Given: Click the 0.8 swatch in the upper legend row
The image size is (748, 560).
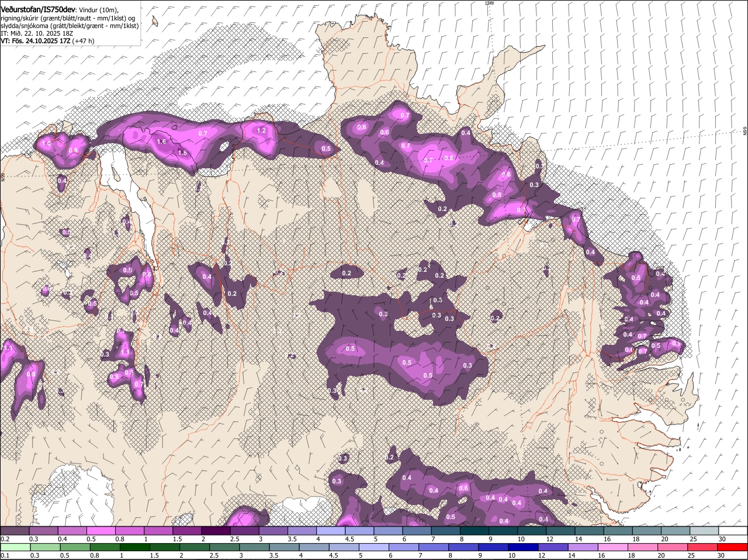Looking at the screenshot, I should click(129, 531).
